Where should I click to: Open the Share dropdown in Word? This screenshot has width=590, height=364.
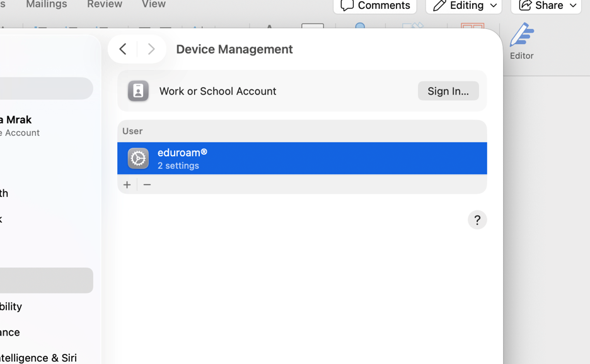click(547, 6)
